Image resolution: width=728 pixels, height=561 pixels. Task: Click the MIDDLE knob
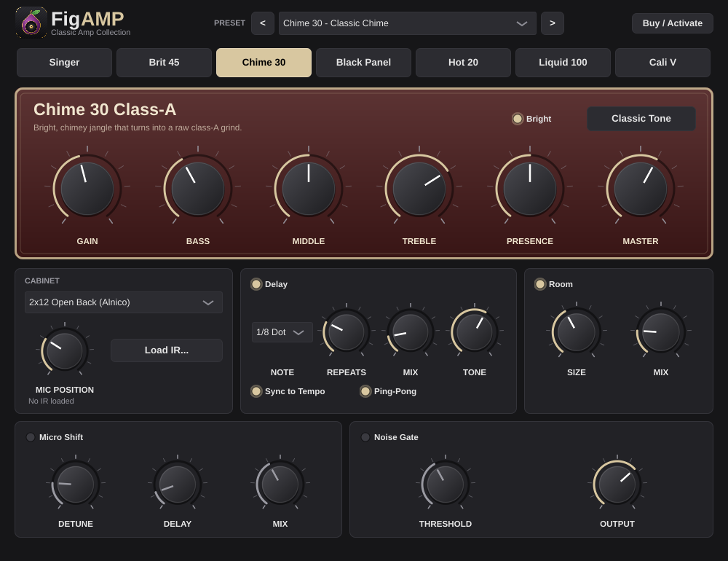[308, 188]
